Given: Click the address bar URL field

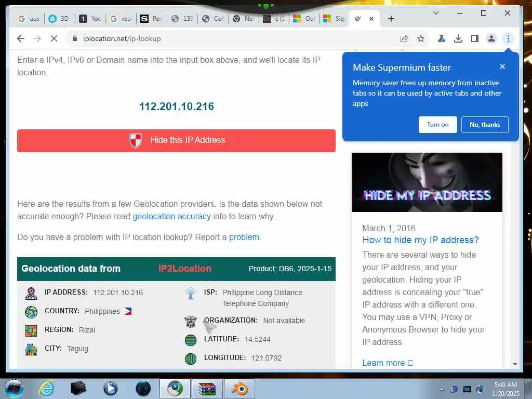Looking at the screenshot, I should 234,38.
